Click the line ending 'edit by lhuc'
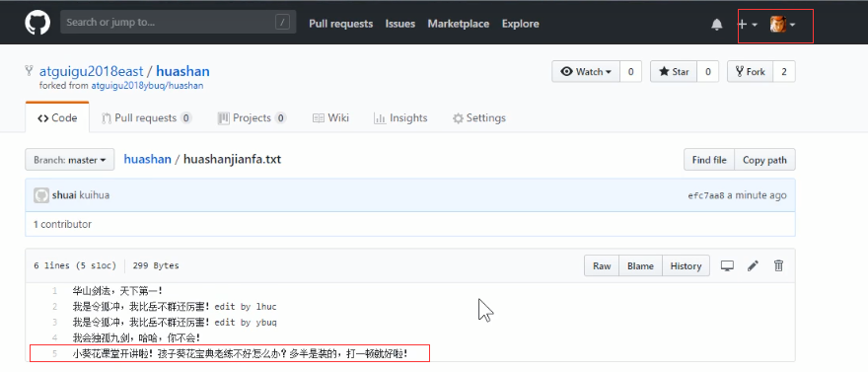The image size is (868, 372). click(x=175, y=306)
